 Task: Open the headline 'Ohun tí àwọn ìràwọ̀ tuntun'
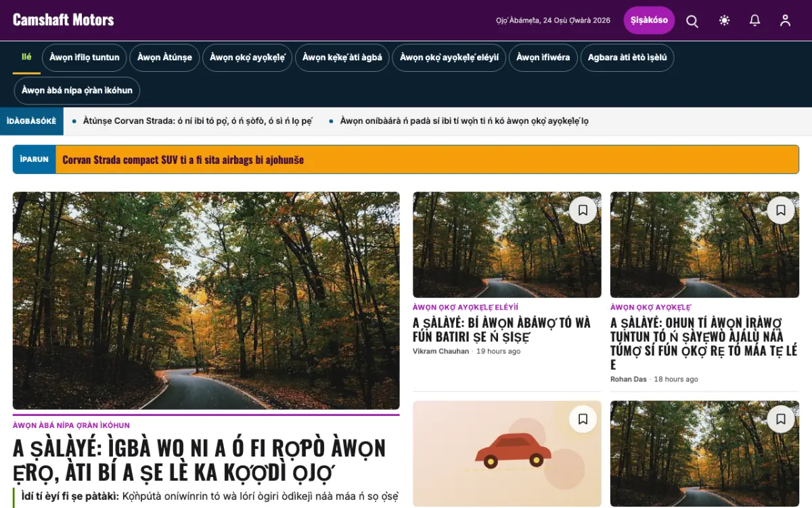point(704,343)
